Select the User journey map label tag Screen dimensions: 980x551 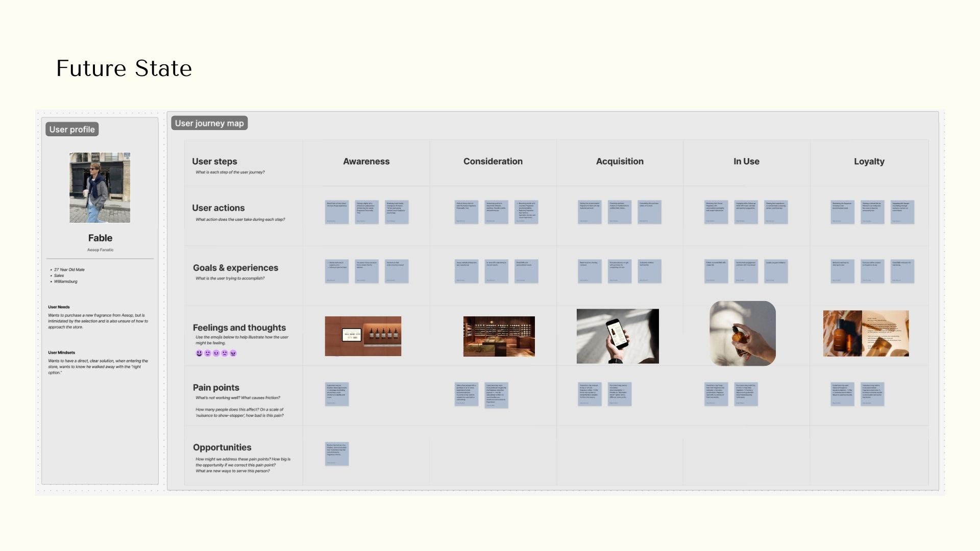(x=209, y=123)
